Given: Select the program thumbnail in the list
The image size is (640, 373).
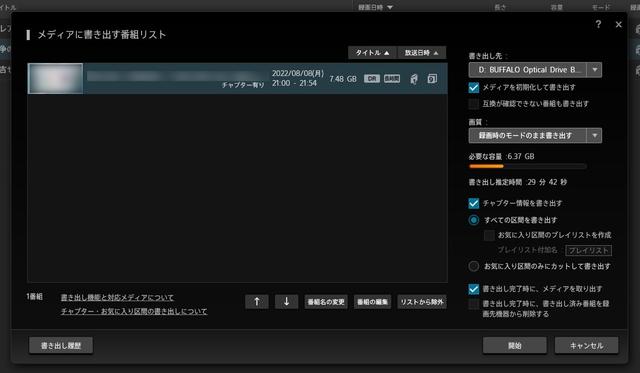Looking at the screenshot, I should pos(56,78).
